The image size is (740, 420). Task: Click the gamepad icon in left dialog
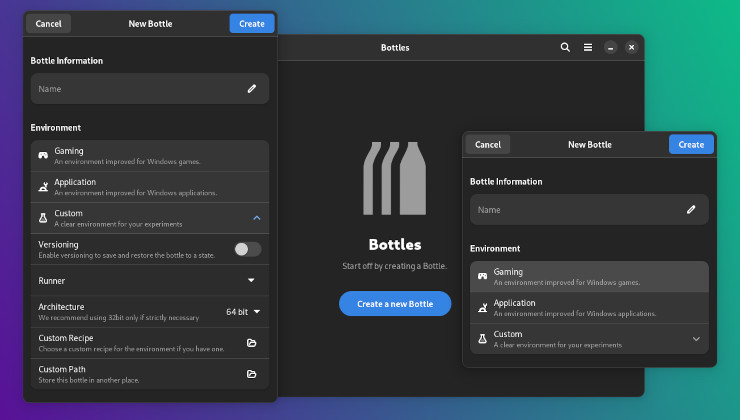point(43,156)
